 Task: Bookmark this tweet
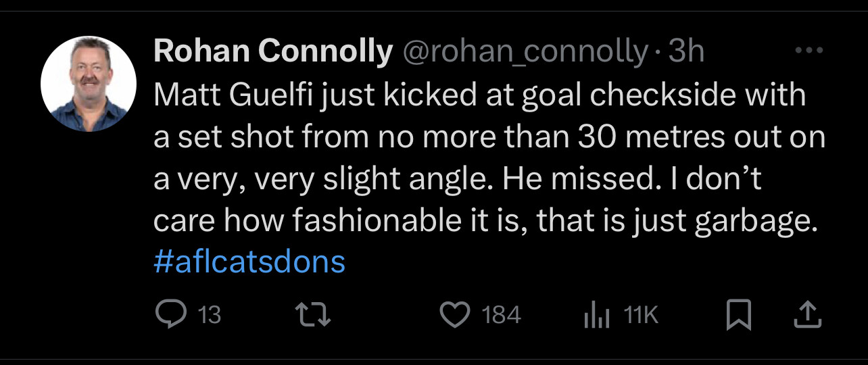[x=739, y=315]
